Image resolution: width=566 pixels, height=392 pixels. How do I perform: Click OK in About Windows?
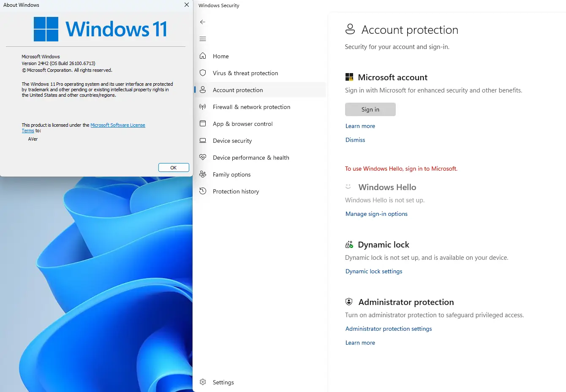pyautogui.click(x=174, y=168)
